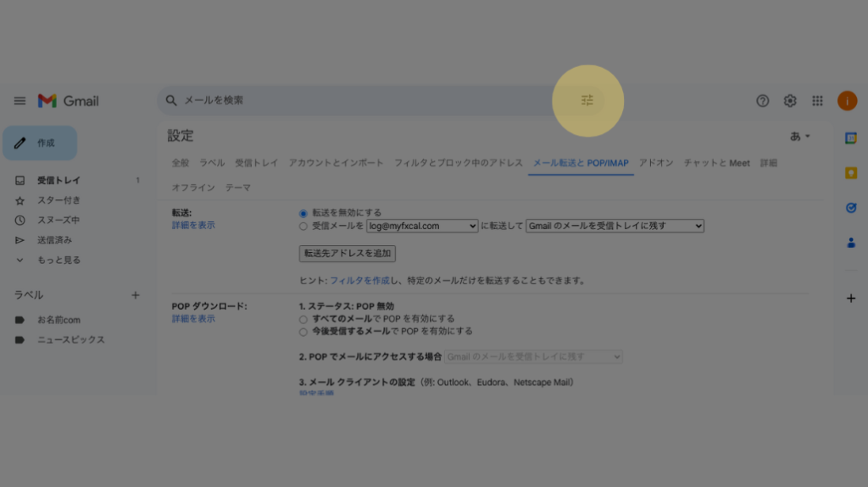The height and width of the screenshot is (487, 868).
Task: Open the Settings gear icon
Action: 790,101
